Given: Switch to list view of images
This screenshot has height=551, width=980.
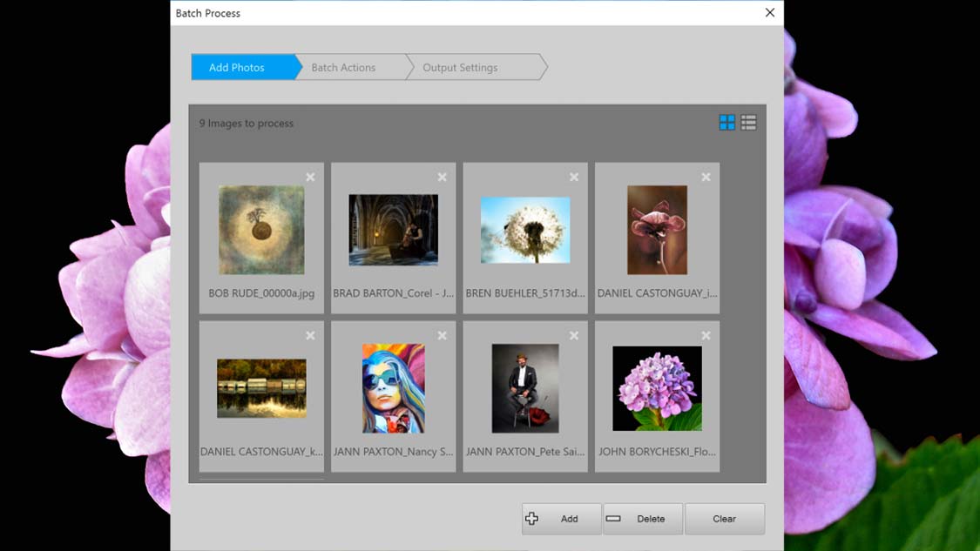Looking at the screenshot, I should click(x=747, y=122).
